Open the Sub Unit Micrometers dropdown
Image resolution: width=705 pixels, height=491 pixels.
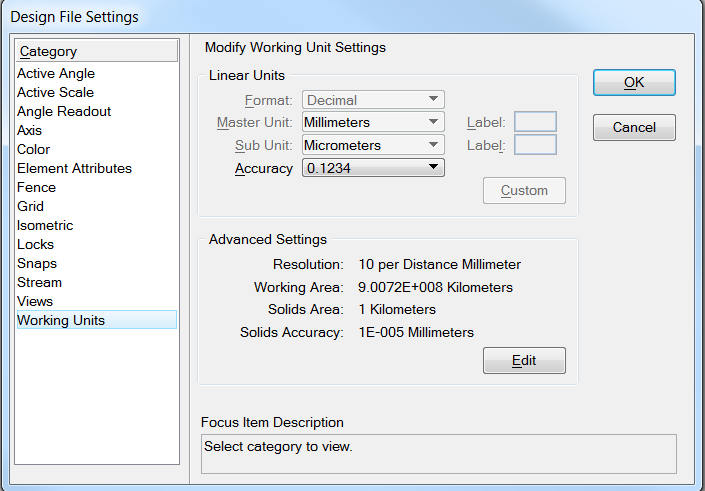(373, 145)
